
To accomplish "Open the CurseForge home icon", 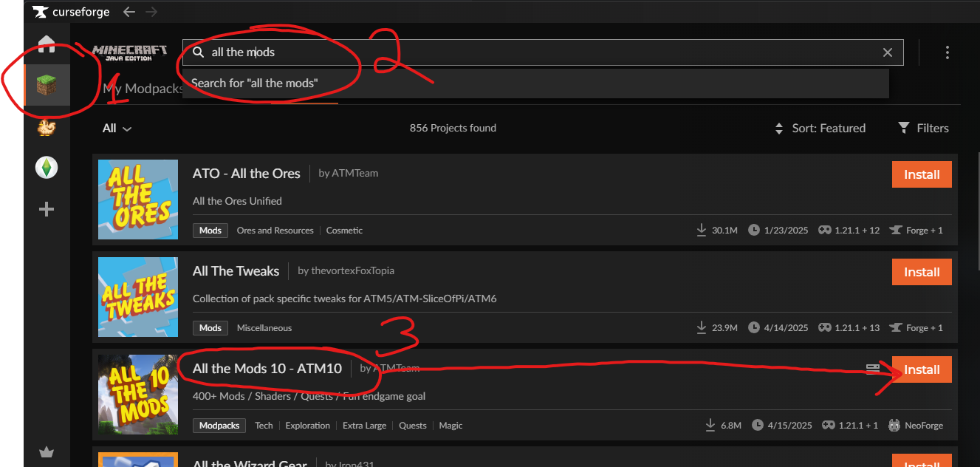I will [x=47, y=44].
